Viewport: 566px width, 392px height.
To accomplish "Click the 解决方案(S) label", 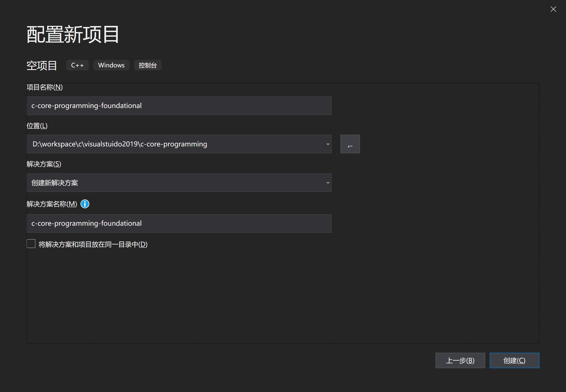I will [x=44, y=164].
